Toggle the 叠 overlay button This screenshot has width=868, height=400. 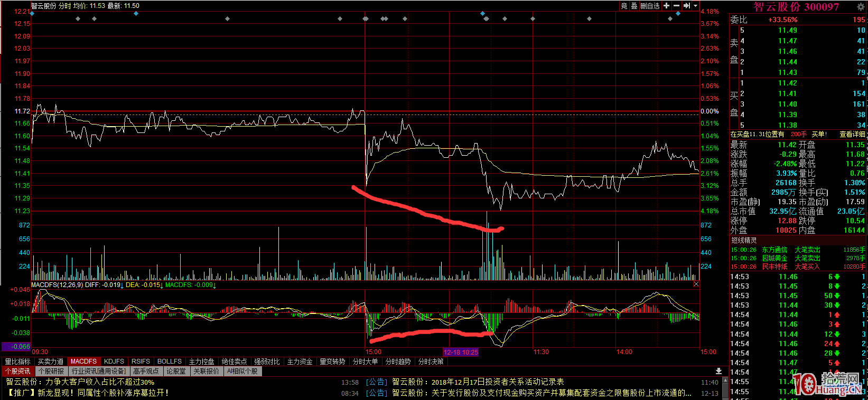pyautogui.click(x=634, y=6)
